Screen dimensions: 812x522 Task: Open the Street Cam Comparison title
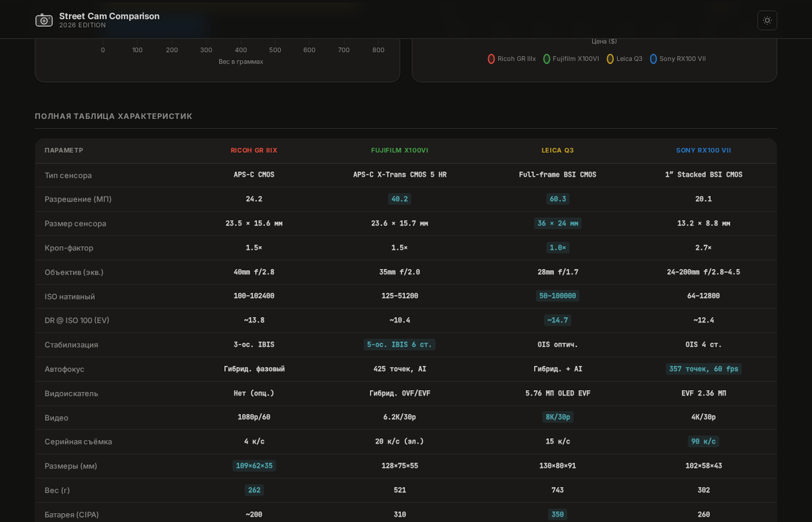110,16
